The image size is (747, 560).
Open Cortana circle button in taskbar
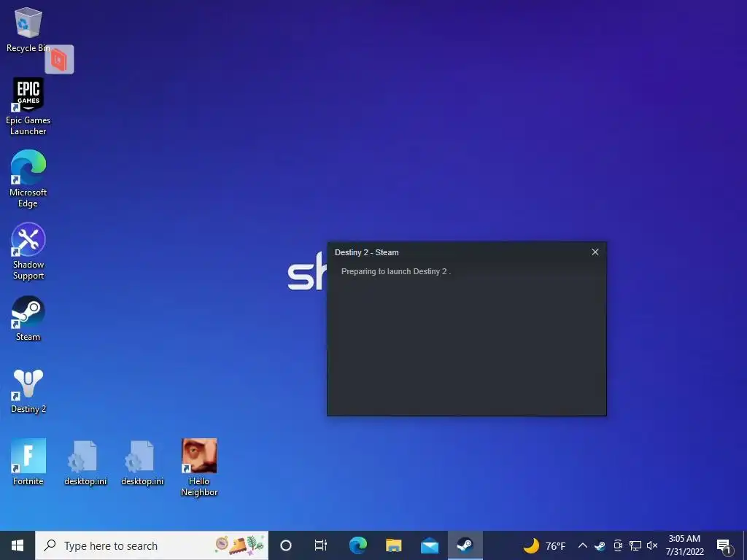[x=286, y=545]
